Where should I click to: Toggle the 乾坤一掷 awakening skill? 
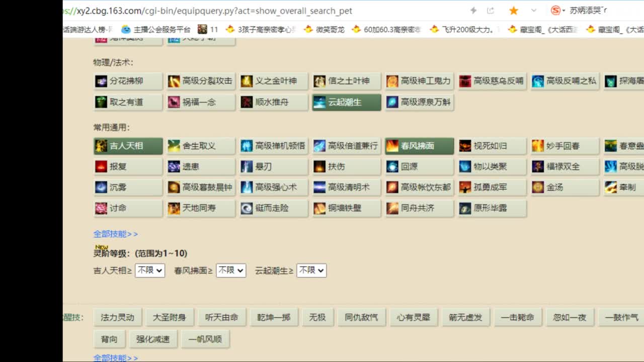point(274,317)
